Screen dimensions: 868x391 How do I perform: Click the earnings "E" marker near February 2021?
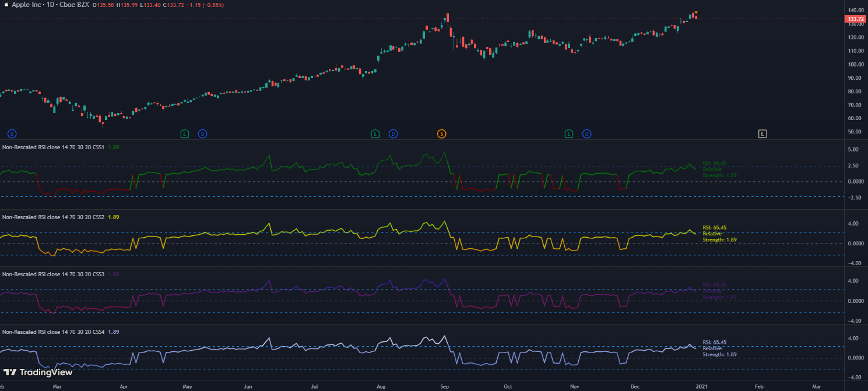(762, 133)
